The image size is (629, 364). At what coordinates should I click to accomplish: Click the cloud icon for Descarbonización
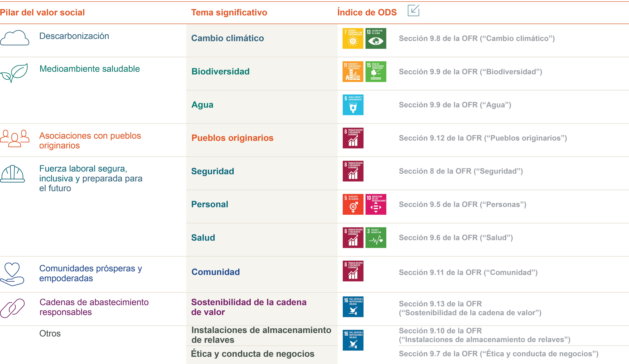[x=15, y=38]
